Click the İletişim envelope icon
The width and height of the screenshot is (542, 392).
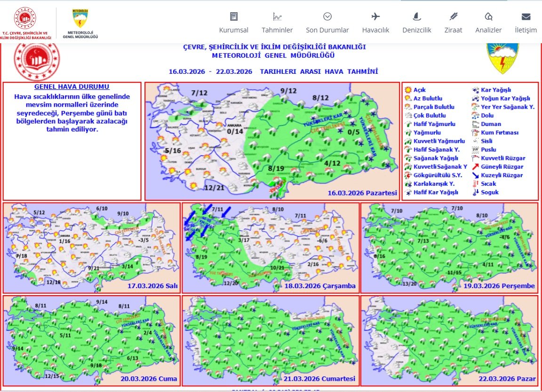tap(526, 17)
